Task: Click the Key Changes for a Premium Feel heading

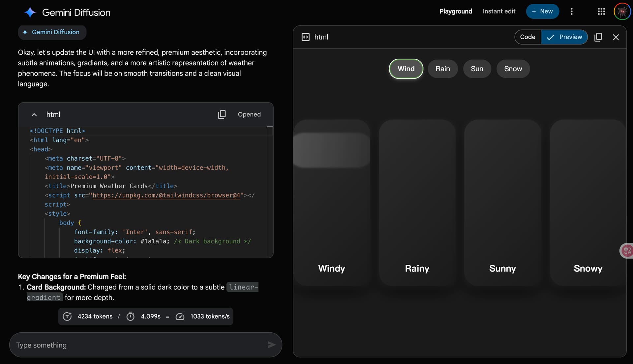Action: coord(72,277)
